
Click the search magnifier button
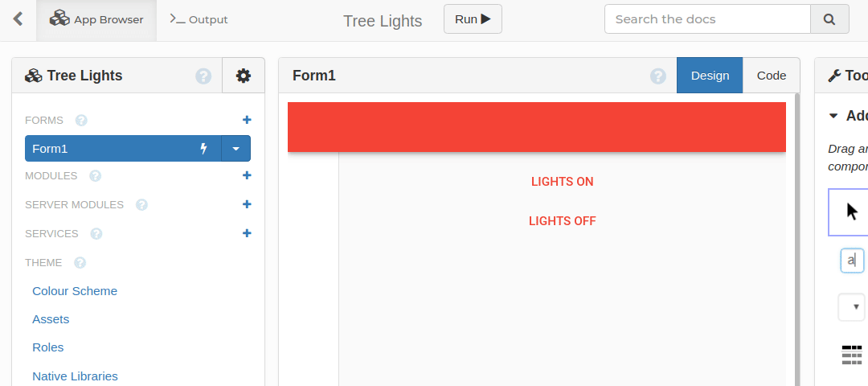[829, 19]
